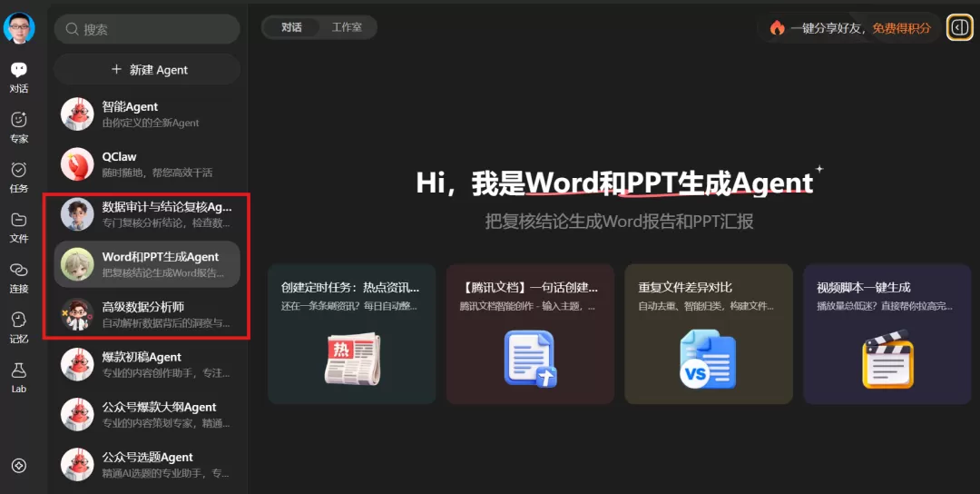Click the hot newspaper card icon

352,359
